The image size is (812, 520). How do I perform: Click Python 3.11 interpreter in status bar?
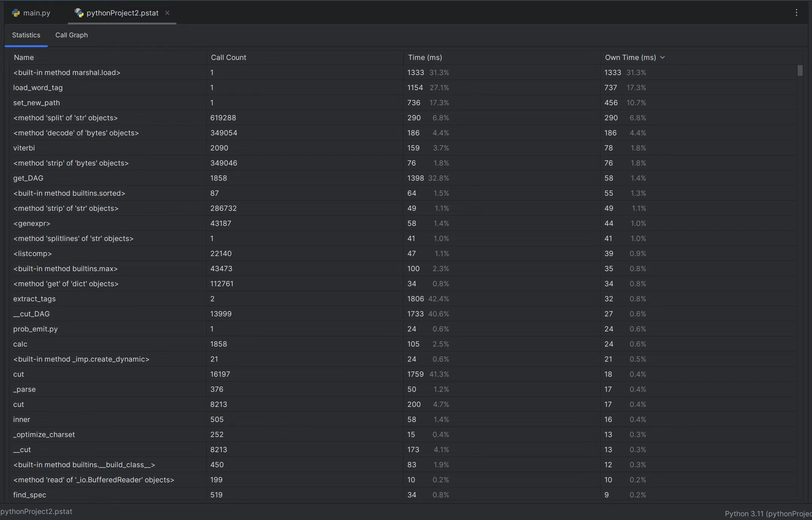pos(767,514)
